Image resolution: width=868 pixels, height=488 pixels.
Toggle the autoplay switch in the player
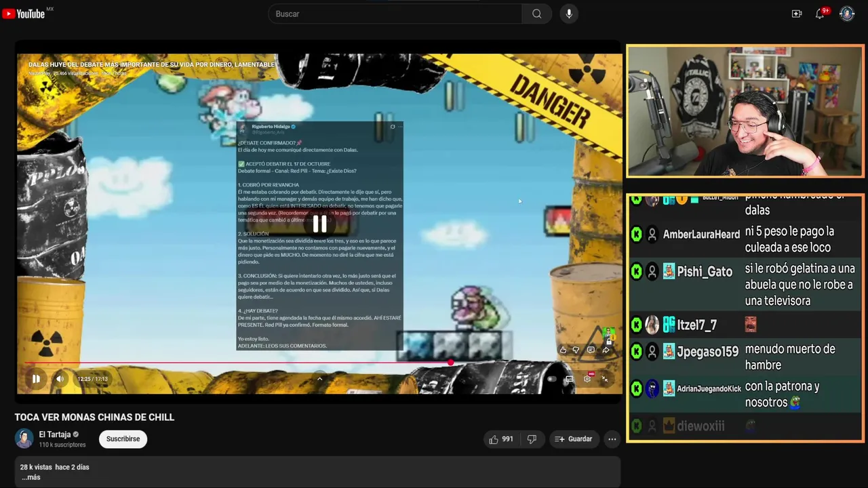[x=551, y=379]
